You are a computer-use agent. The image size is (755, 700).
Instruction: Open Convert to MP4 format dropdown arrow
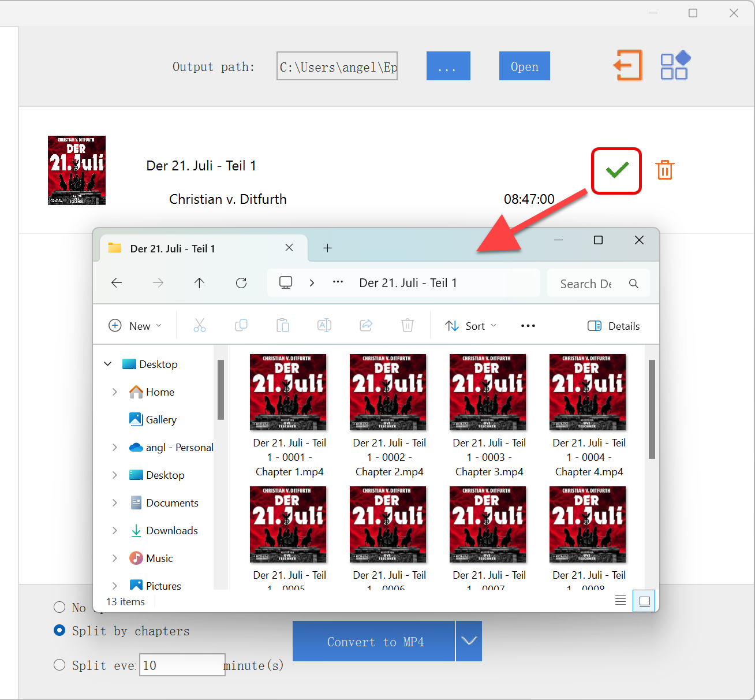[469, 641]
